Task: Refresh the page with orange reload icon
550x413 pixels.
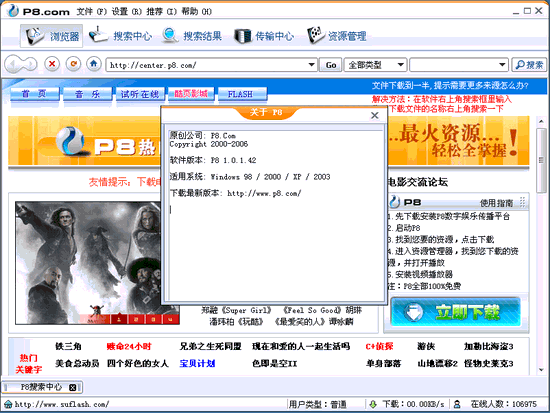Action: click(x=73, y=64)
